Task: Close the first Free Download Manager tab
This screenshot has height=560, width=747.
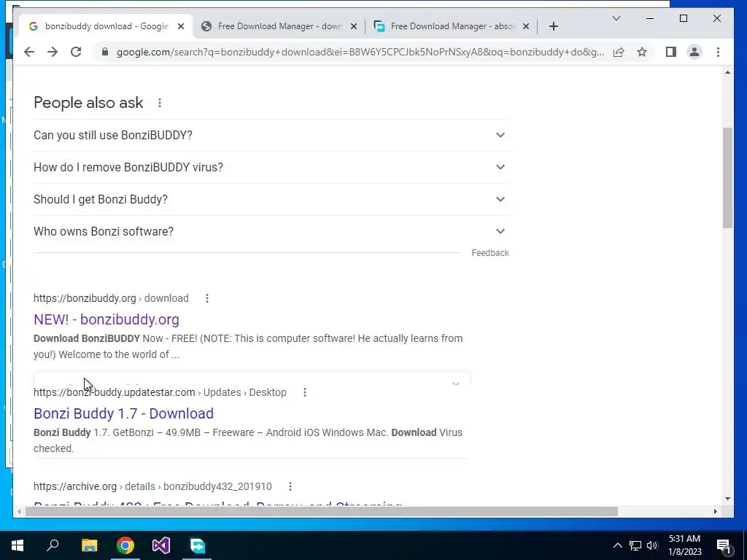Action: tap(354, 26)
